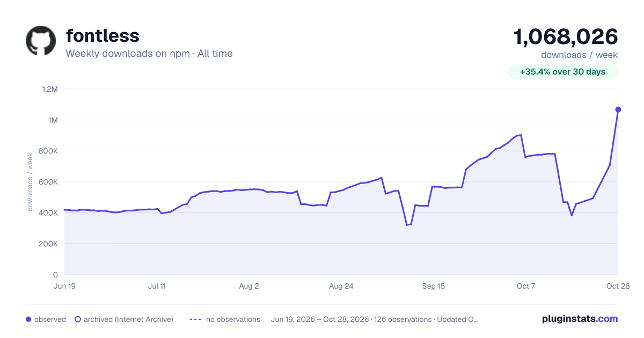Click 'archived (Internet Archive)' legend label

click(128, 319)
